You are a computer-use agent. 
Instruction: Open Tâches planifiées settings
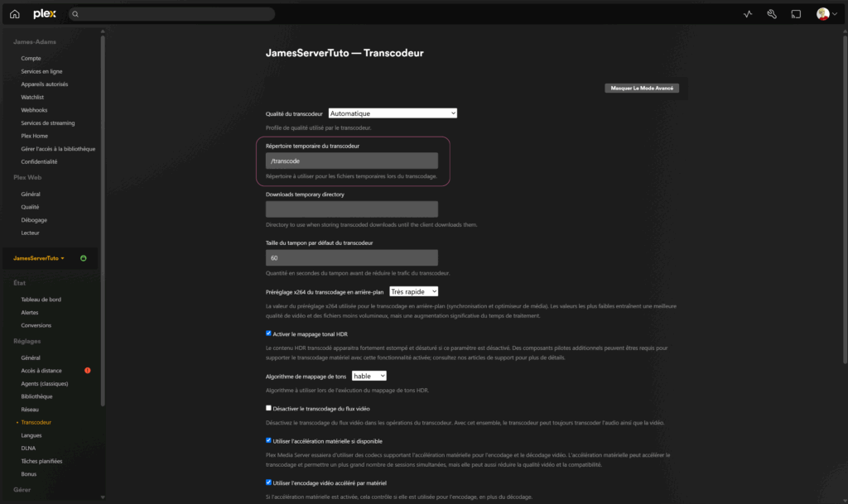(x=41, y=461)
